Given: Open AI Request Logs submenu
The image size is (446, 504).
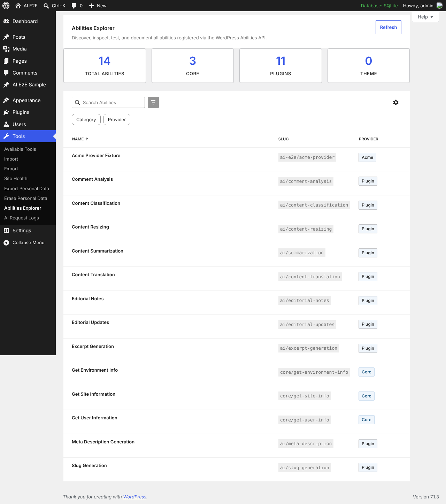Looking at the screenshot, I should (x=22, y=218).
